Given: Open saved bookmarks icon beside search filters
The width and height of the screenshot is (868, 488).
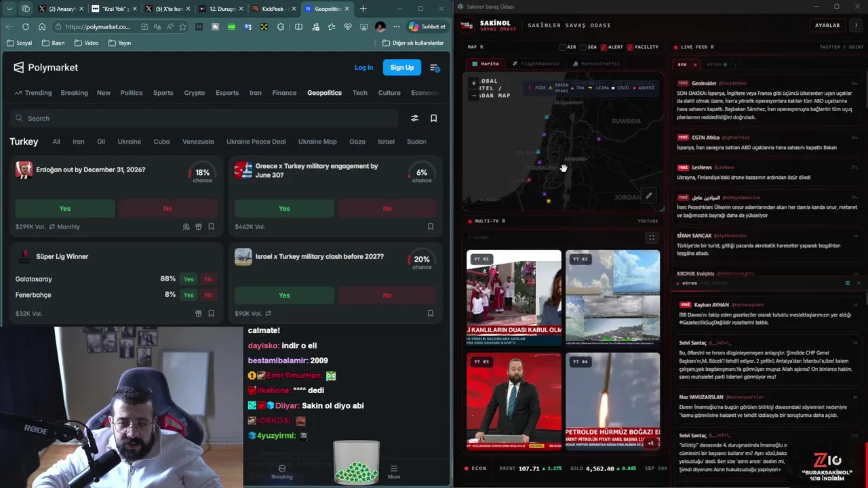Looking at the screenshot, I should tap(433, 118).
